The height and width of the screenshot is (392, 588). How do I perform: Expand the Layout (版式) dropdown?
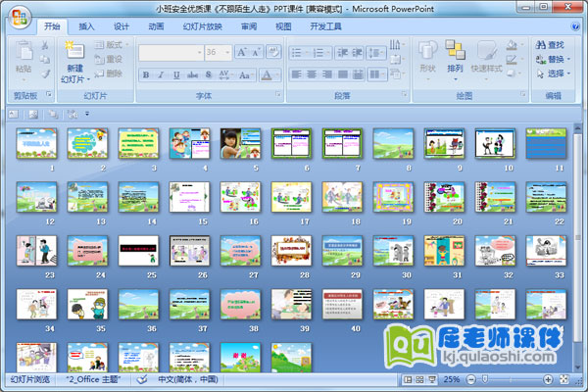click(110, 45)
